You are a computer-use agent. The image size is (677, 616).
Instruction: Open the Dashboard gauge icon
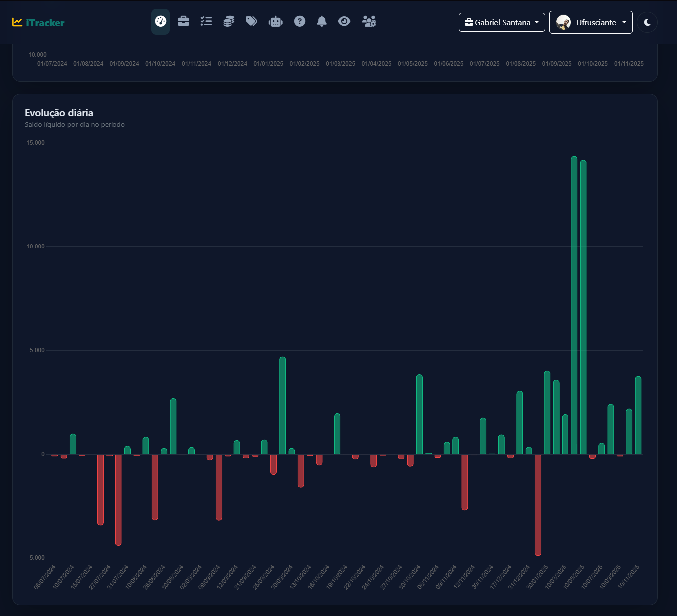click(x=160, y=21)
